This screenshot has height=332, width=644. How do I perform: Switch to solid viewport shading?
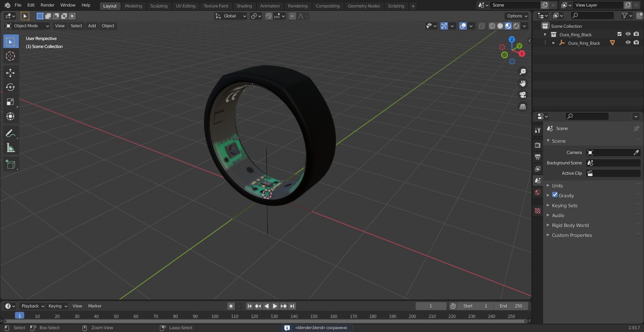[500, 26]
